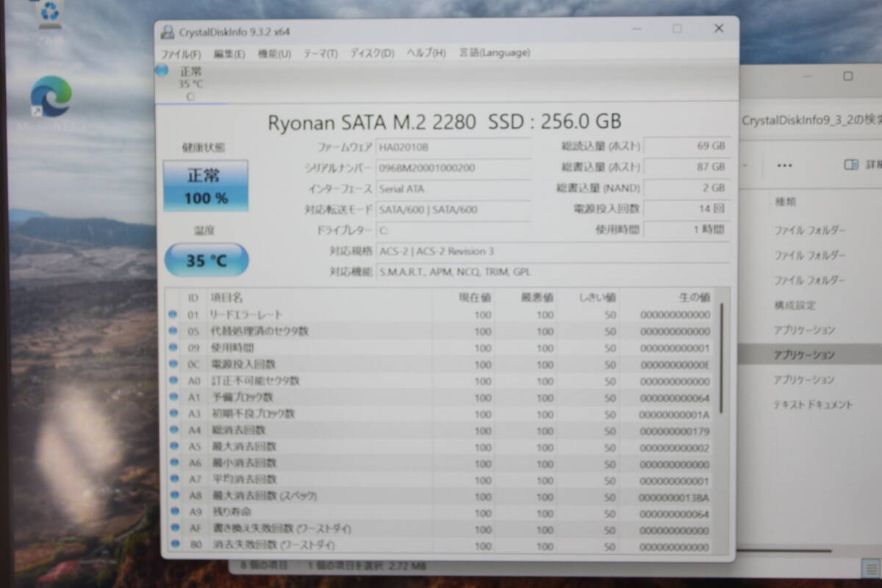The width and height of the screenshot is (882, 588).
Task: Open the 言語(Language) menu
Action: click(x=495, y=53)
